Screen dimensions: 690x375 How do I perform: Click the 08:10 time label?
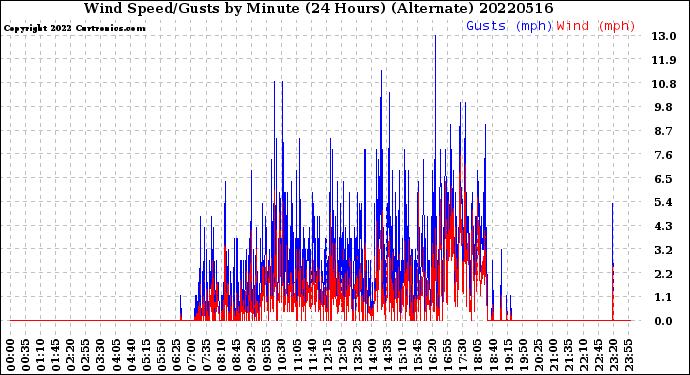pyautogui.click(x=221, y=355)
